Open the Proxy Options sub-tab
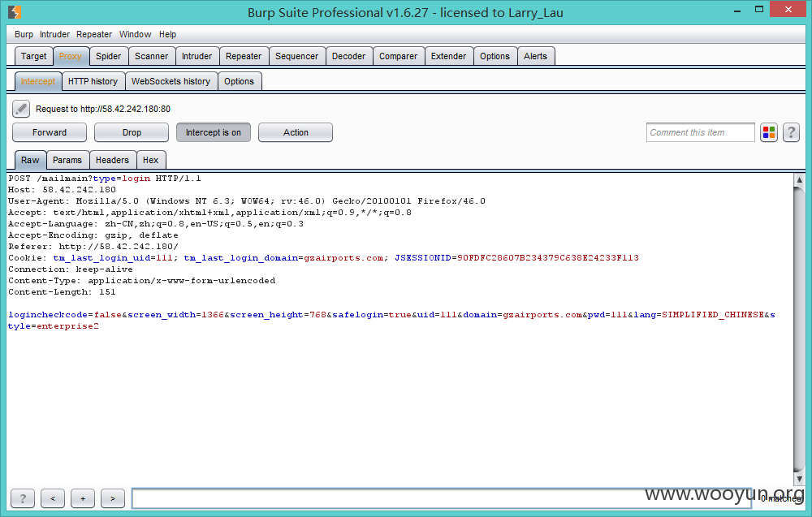The image size is (812, 517). coord(240,81)
